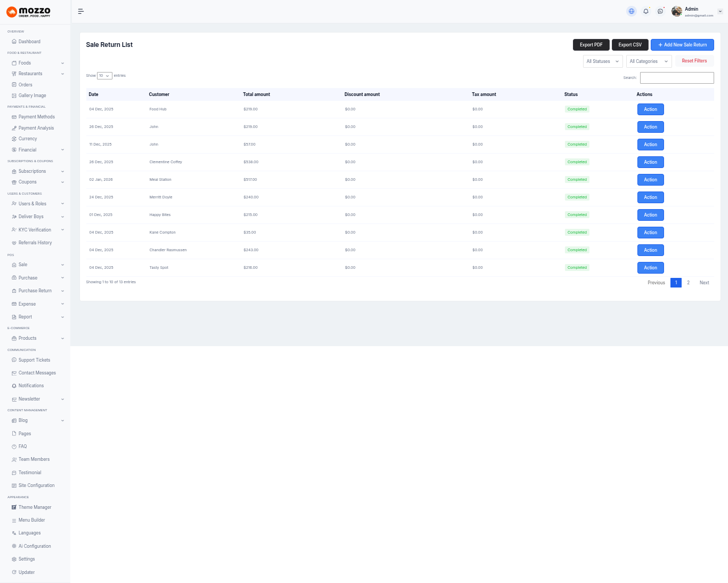Click the Mozzo logo

pos(29,12)
